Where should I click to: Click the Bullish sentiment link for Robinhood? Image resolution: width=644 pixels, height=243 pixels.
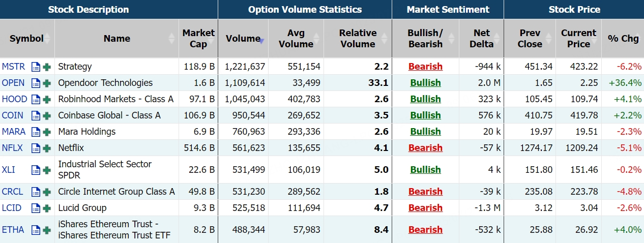(x=425, y=99)
